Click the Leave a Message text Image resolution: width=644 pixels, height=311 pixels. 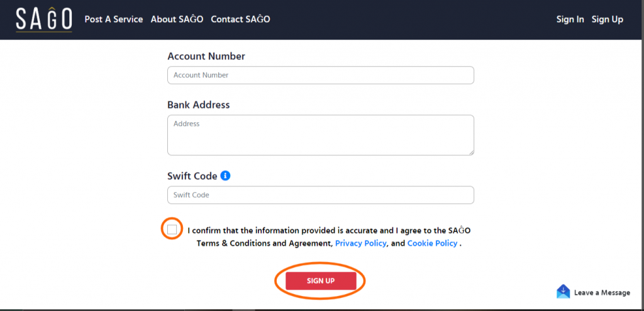[602, 293]
